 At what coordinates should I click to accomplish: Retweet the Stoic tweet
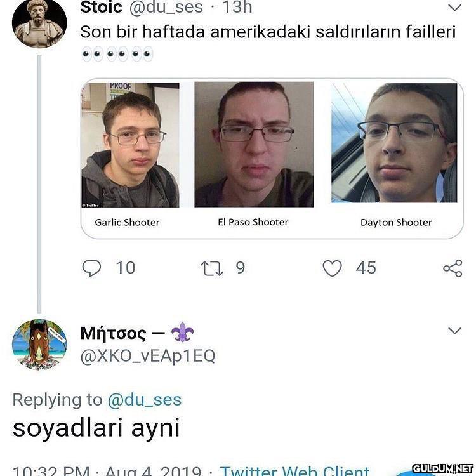tap(212, 268)
